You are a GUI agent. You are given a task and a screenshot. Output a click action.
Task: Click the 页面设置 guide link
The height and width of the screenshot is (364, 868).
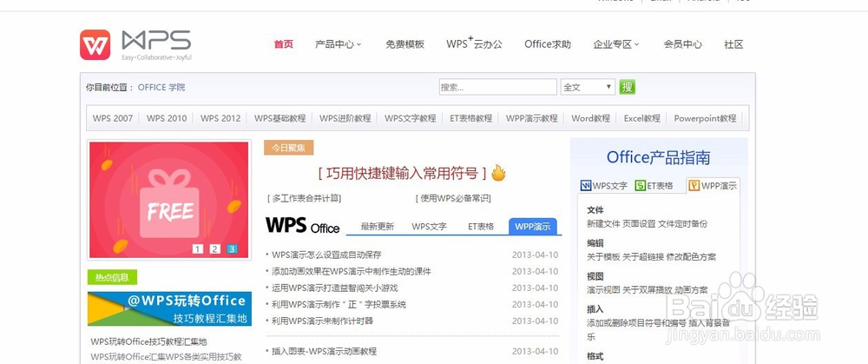coord(639,224)
